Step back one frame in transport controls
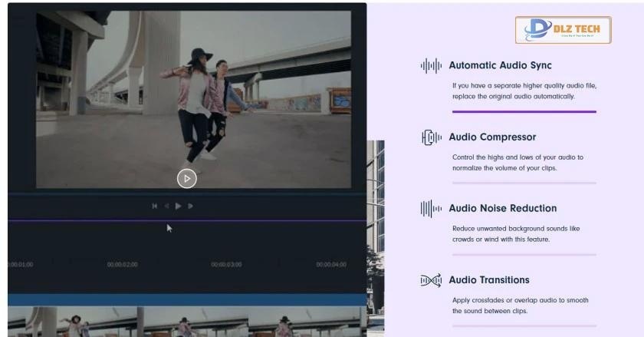The height and width of the screenshot is (337, 644). click(x=167, y=206)
